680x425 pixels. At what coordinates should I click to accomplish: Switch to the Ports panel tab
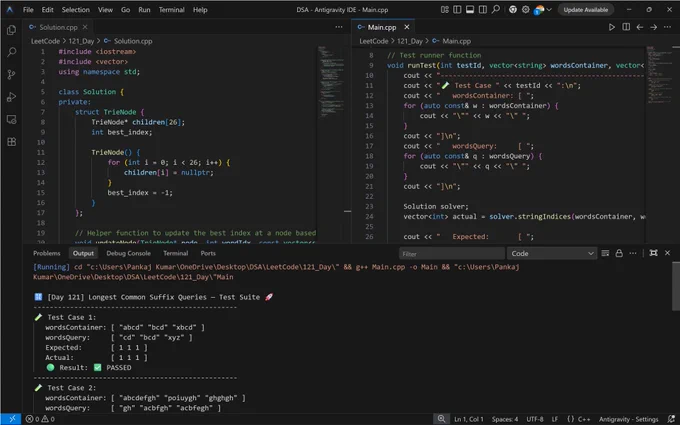208,253
